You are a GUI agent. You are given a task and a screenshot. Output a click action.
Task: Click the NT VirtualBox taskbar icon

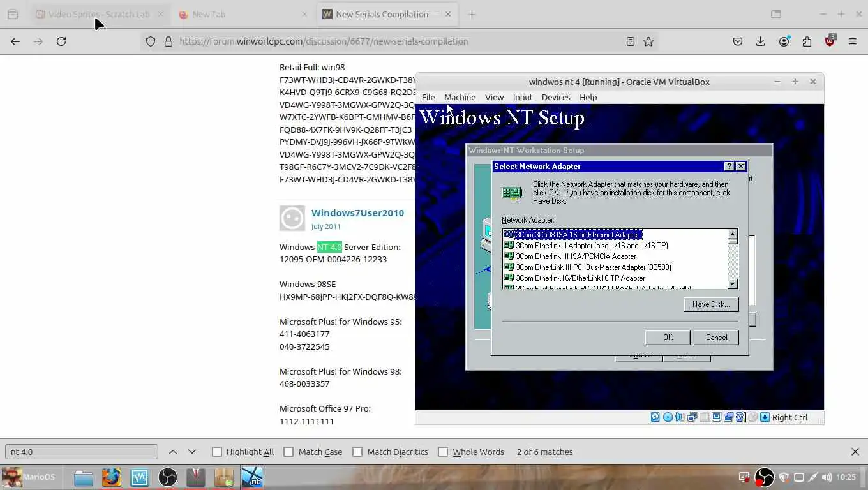pos(252,477)
